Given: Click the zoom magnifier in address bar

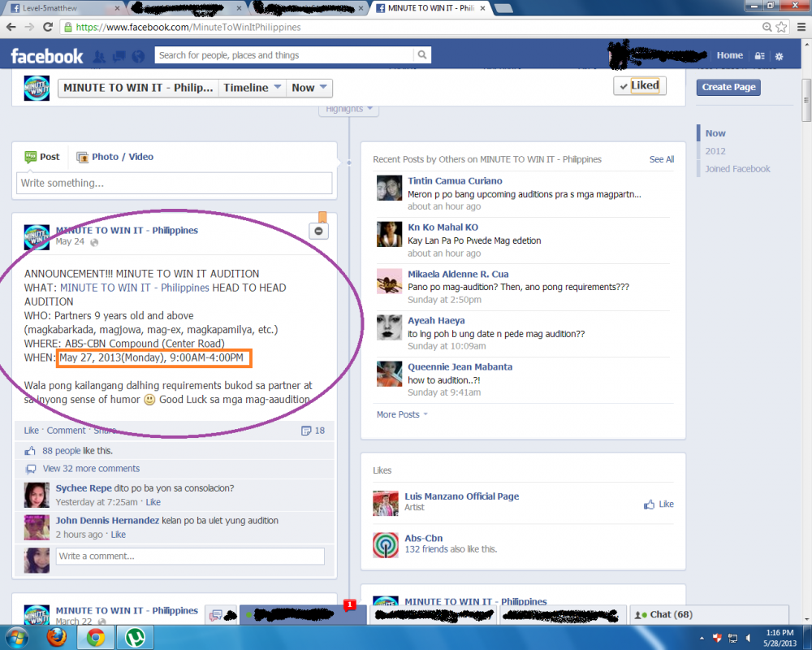Looking at the screenshot, I should pos(767,27).
